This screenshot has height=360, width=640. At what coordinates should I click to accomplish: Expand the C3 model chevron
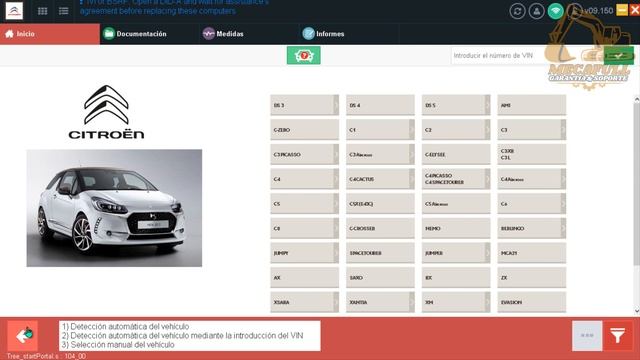563,130
